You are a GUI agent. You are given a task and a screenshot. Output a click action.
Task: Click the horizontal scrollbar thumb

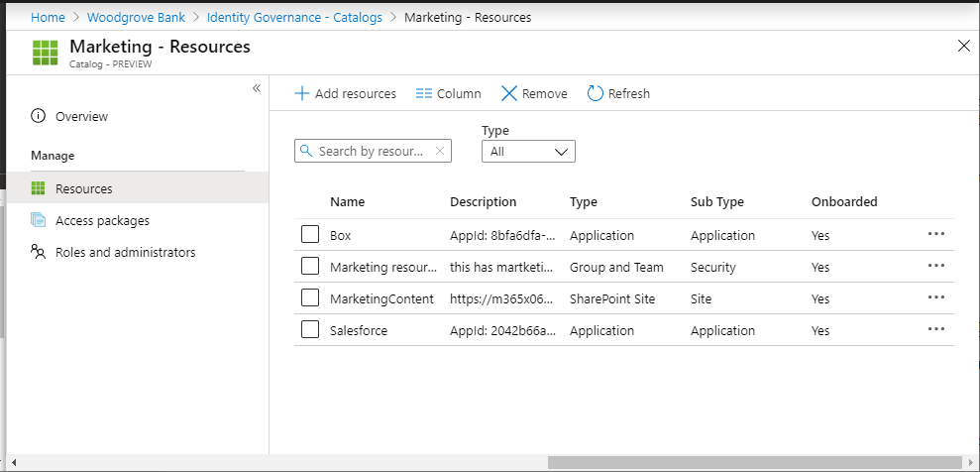[x=753, y=462]
